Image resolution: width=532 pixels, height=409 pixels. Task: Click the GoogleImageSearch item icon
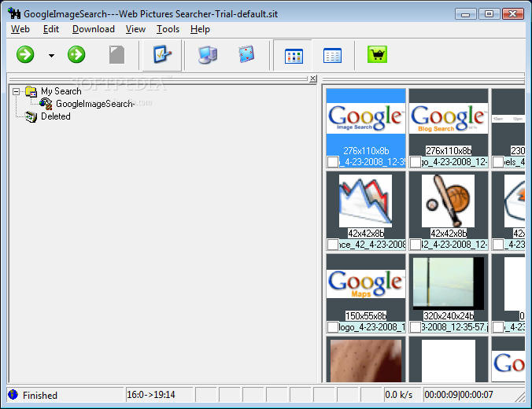(46, 104)
